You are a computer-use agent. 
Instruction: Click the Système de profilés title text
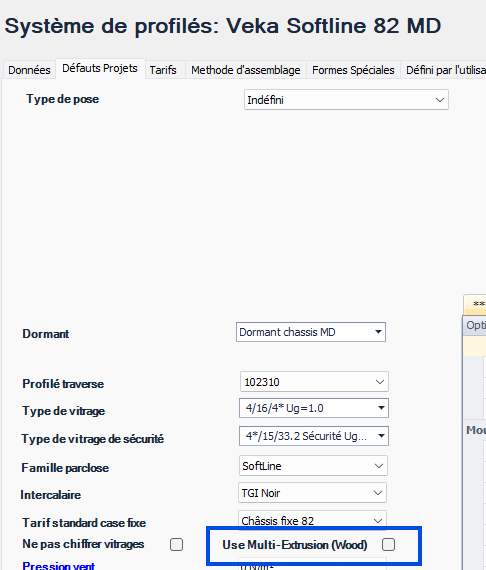pyautogui.click(x=222, y=26)
